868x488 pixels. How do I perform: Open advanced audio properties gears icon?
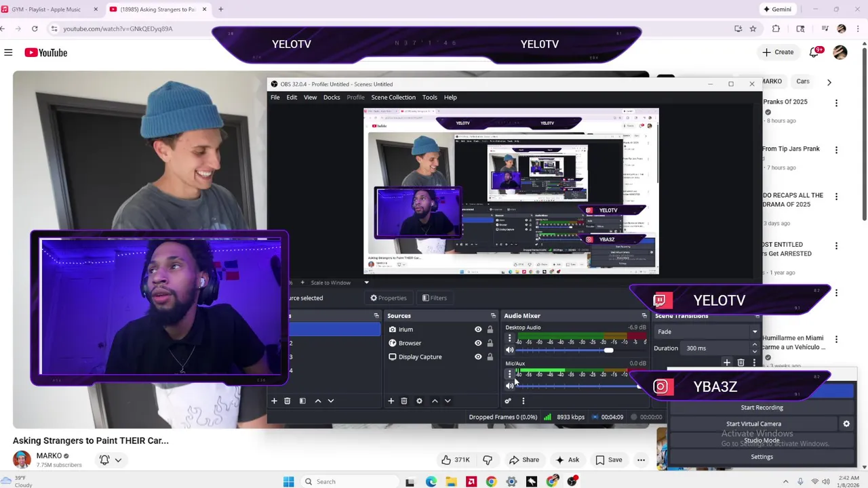(x=508, y=401)
